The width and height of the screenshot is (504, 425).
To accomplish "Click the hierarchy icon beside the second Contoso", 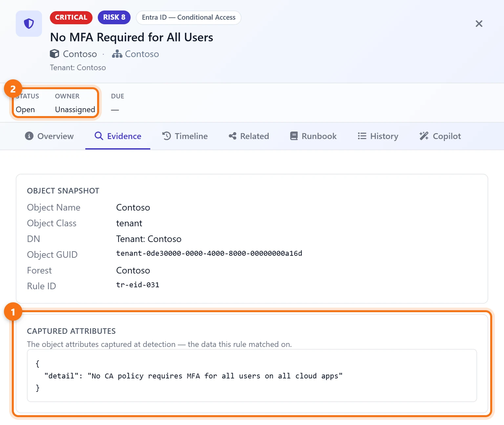I will click(x=117, y=54).
